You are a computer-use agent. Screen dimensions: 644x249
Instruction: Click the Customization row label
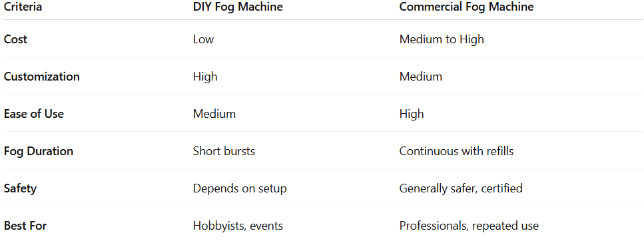41,77
